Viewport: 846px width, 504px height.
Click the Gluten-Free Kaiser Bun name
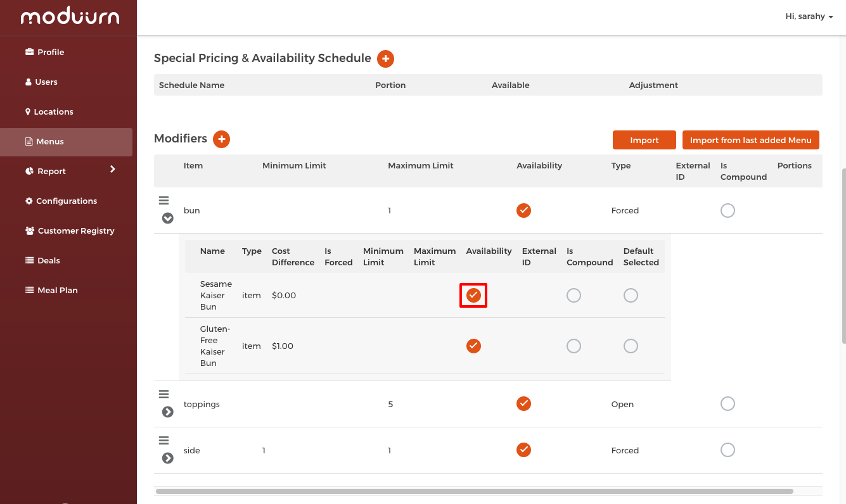coord(215,346)
